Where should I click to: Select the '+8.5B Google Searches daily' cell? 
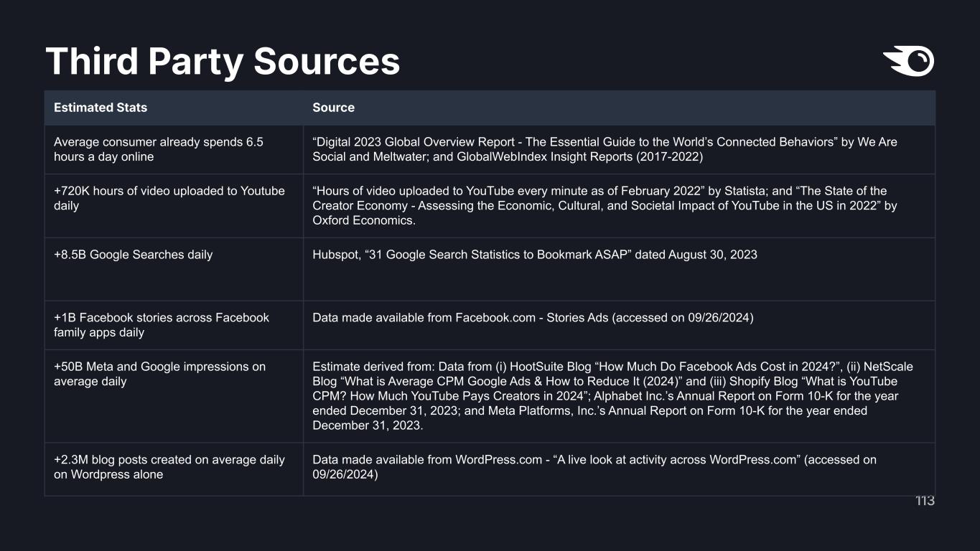pos(174,269)
